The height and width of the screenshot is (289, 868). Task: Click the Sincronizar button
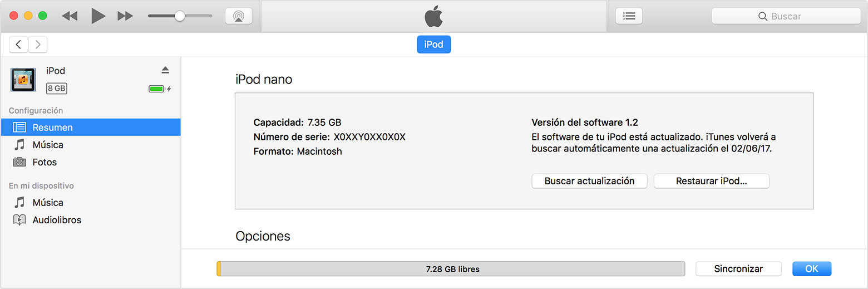[738, 269]
